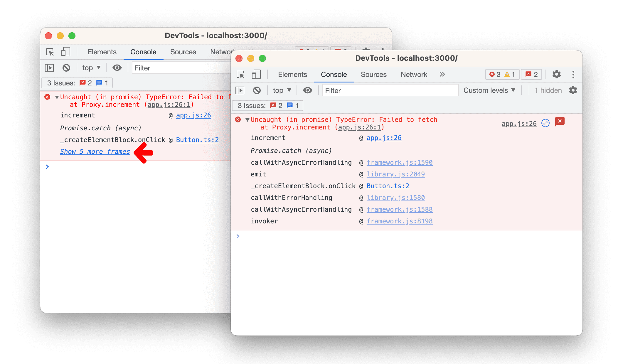Toggle the eye filter visibility in right panel
The image size is (623, 364).
click(307, 90)
